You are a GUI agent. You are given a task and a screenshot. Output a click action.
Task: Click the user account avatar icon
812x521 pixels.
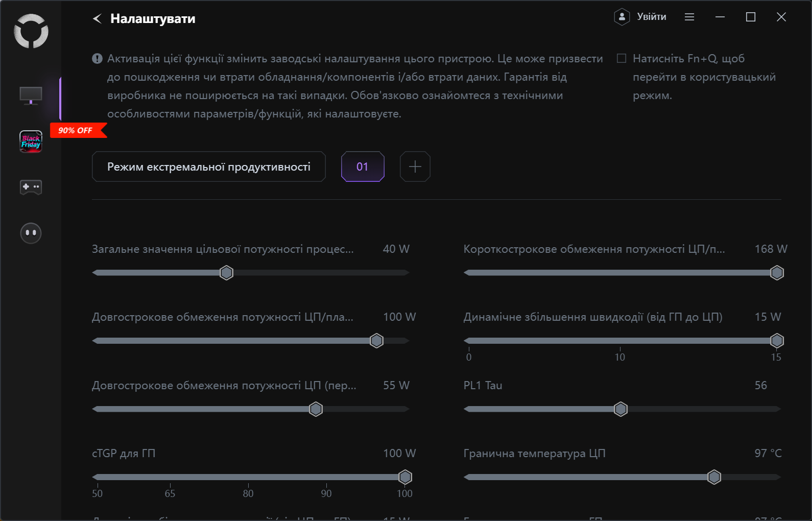click(622, 17)
